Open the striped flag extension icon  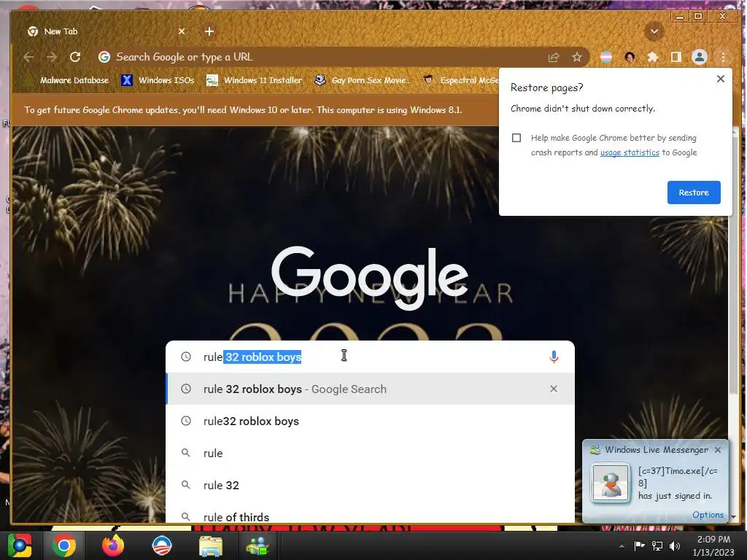click(606, 58)
